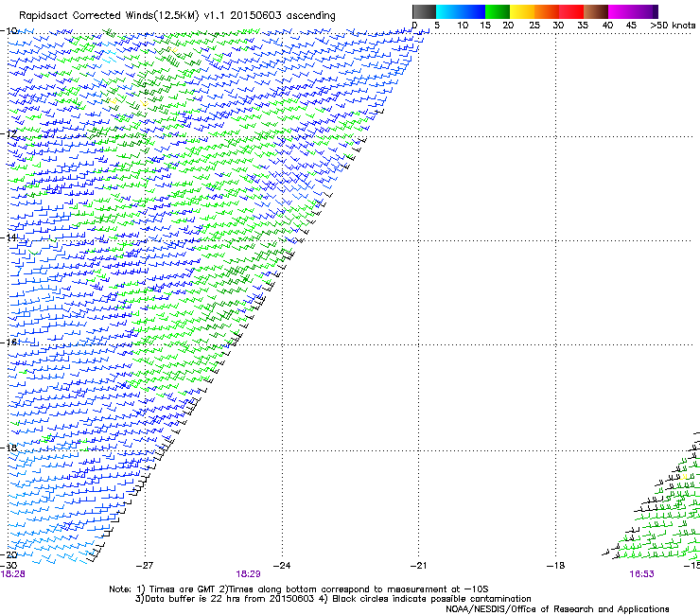
Task: Click the 'NOAA/NESDIS/Office of Research and Applications' credit
Action: click(x=557, y=609)
